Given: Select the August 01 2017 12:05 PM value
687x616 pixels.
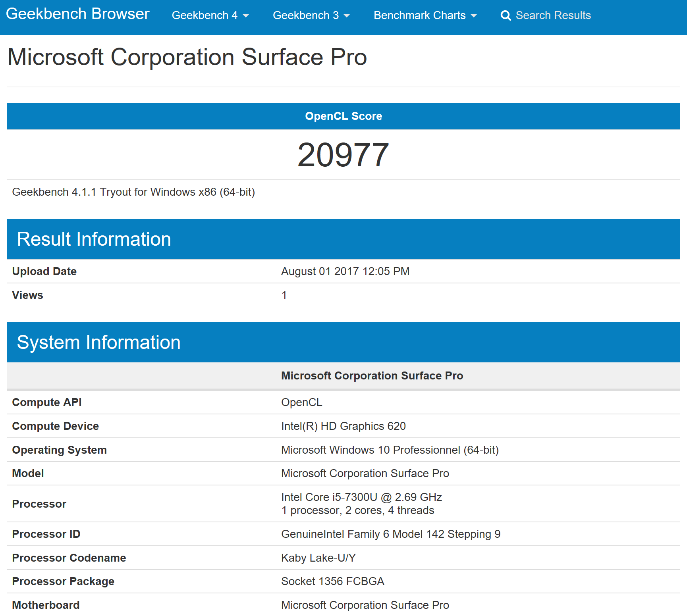Looking at the screenshot, I should click(x=345, y=271).
